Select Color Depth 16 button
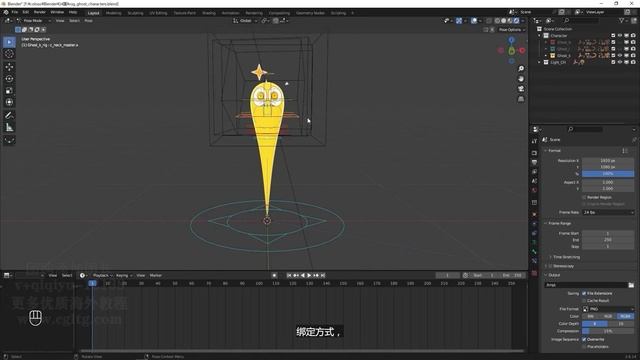 pos(621,324)
